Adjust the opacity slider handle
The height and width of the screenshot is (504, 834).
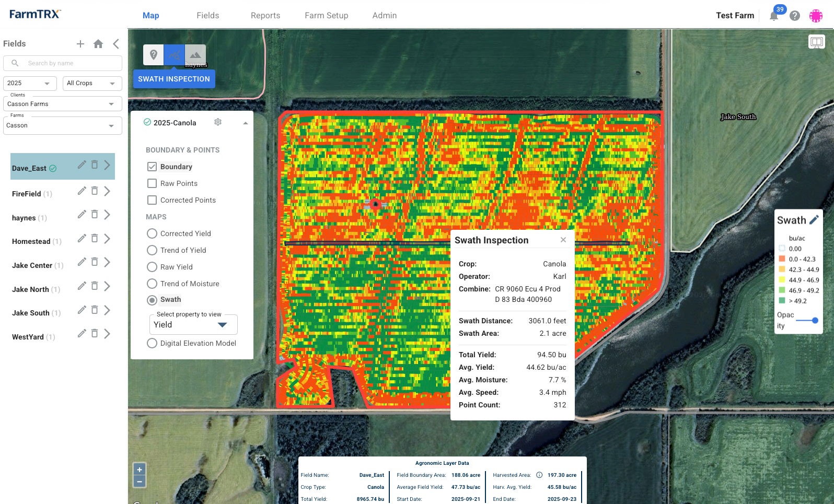pos(815,320)
